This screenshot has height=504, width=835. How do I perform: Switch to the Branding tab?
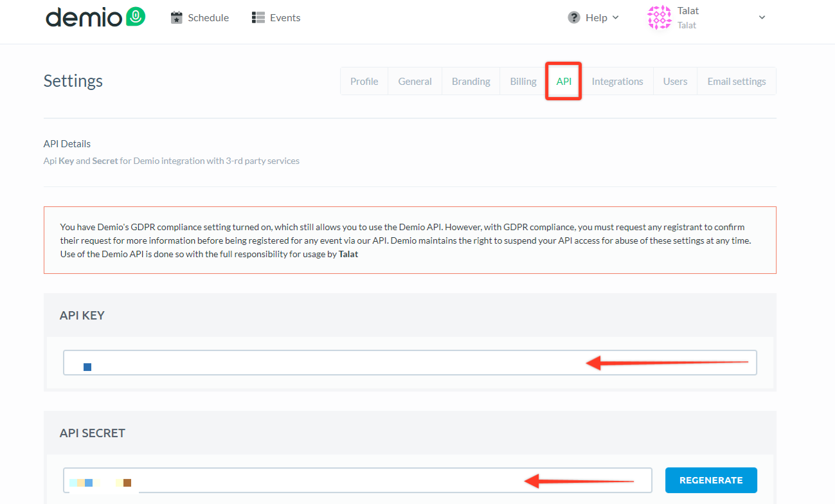point(471,81)
